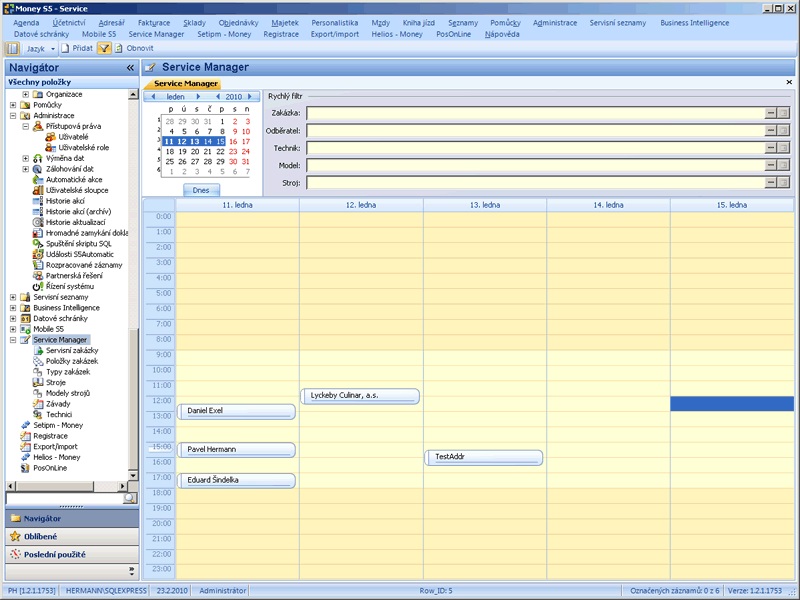Image resolution: width=800 pixels, height=600 pixels.
Task: Click the Dnes button under calendar
Action: pos(201,189)
